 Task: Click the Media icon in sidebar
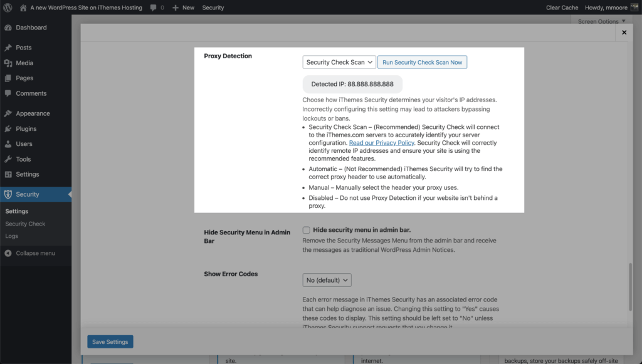8,63
